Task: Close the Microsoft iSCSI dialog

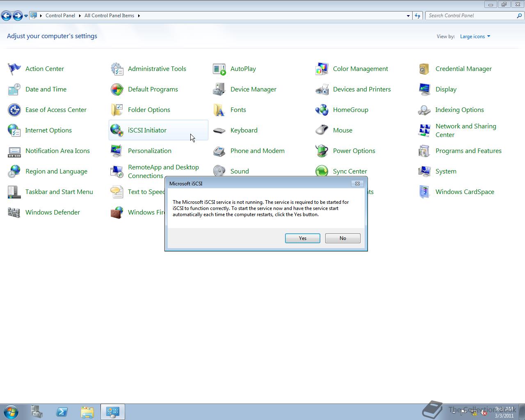Action: 357,183
